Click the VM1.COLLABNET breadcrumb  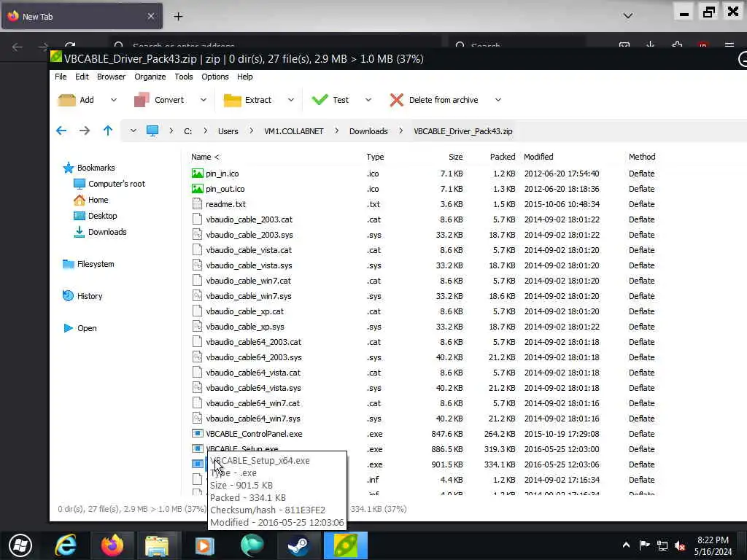294,131
